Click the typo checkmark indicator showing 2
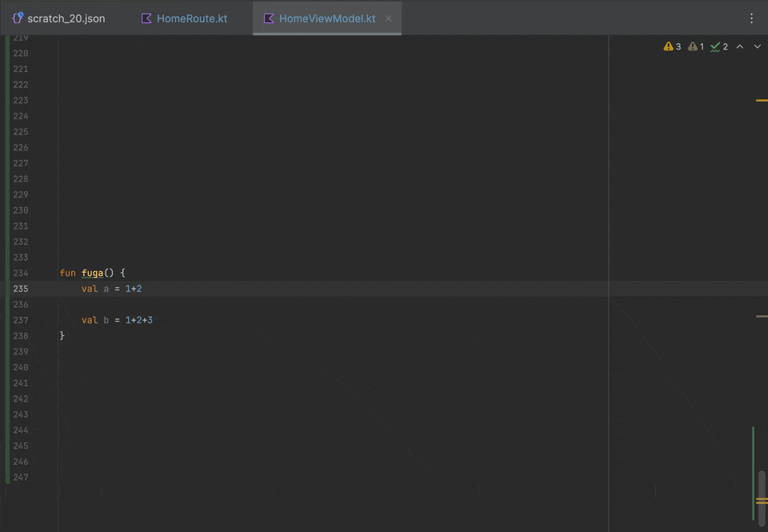The height and width of the screenshot is (532, 768). point(719,46)
